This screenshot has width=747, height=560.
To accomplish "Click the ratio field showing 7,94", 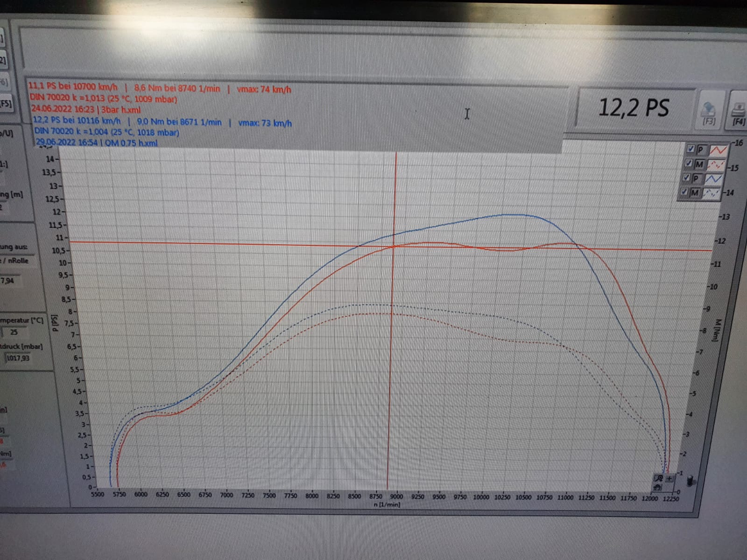I will tap(8, 280).
